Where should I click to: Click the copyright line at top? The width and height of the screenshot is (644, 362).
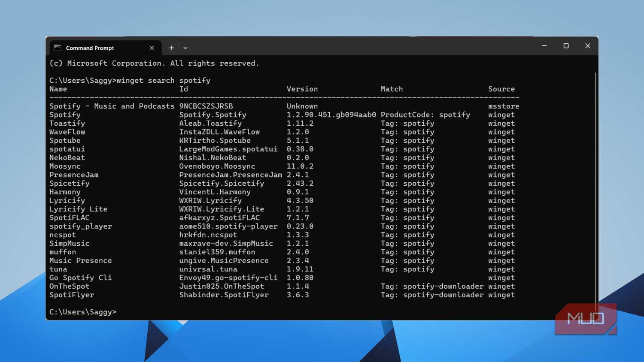[155, 63]
